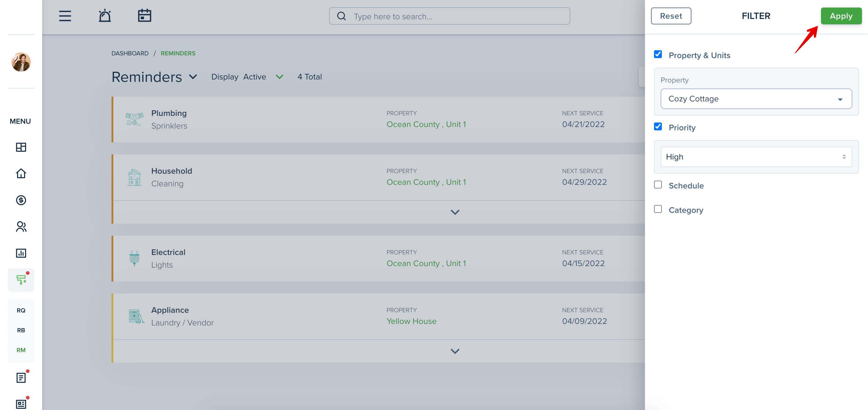The height and width of the screenshot is (410, 868).
Task: Expand the Household Cleaning reminder chevron
Action: [x=455, y=212]
